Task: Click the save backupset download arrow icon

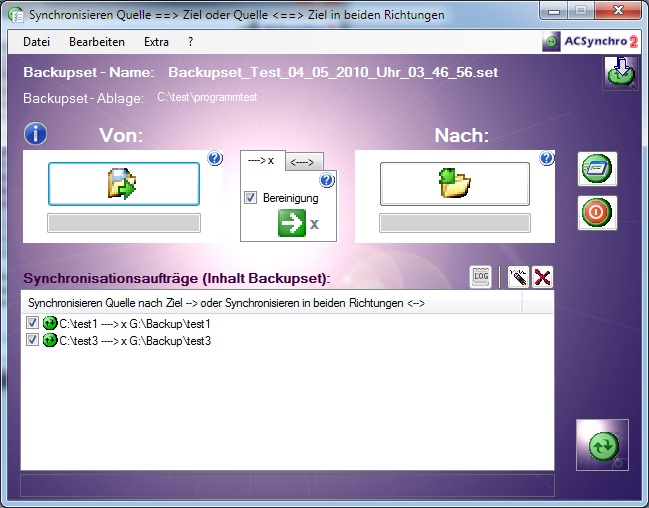Action: click(x=620, y=73)
